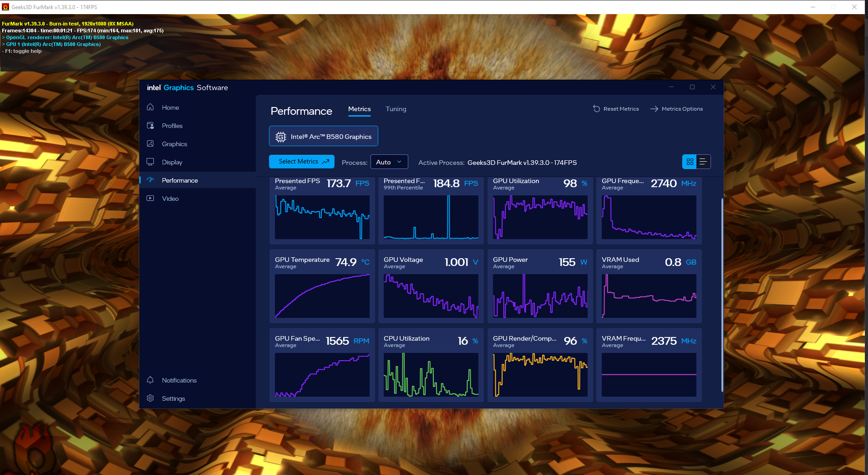Select the Metrics tab

(359, 109)
